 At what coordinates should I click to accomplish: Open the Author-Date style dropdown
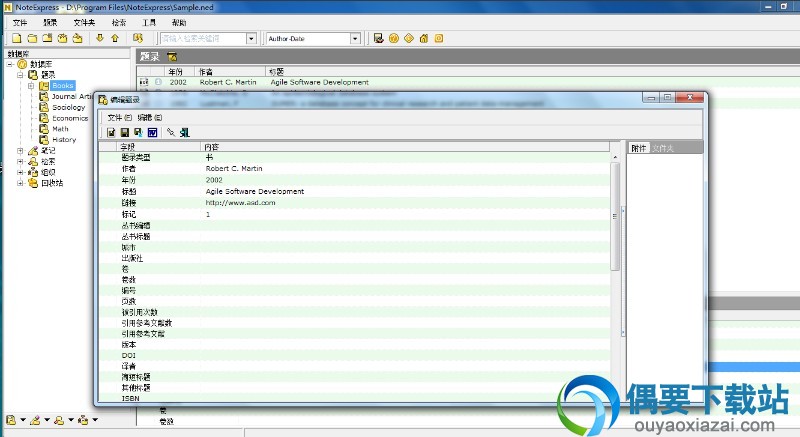355,39
